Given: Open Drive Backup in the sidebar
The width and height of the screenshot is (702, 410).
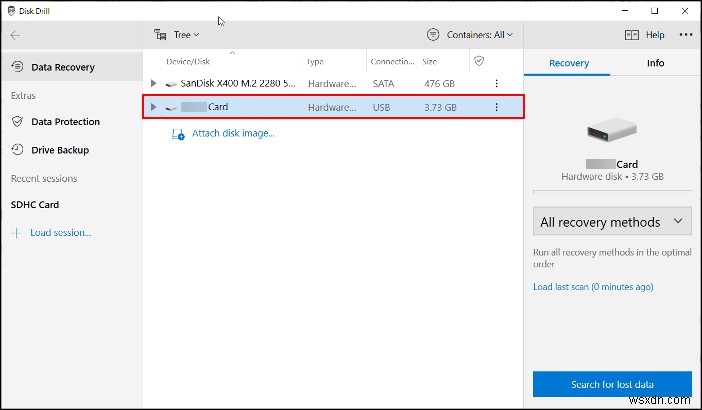Looking at the screenshot, I should point(60,150).
